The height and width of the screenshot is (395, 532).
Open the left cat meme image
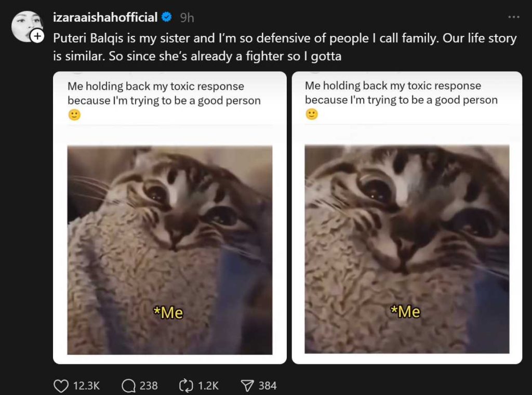[x=170, y=250]
